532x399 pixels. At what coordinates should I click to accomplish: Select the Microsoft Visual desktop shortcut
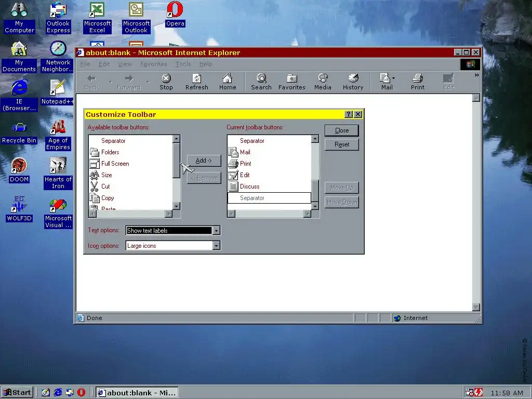click(58, 214)
